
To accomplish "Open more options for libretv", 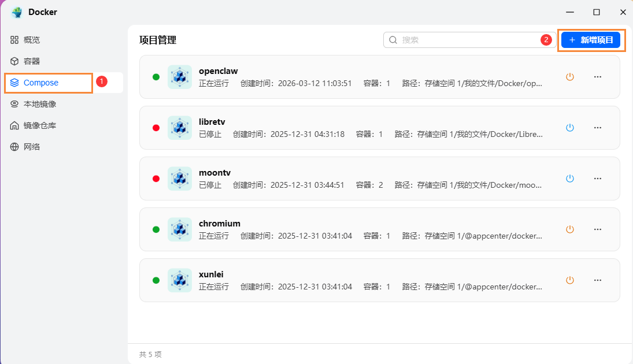I will tap(598, 128).
